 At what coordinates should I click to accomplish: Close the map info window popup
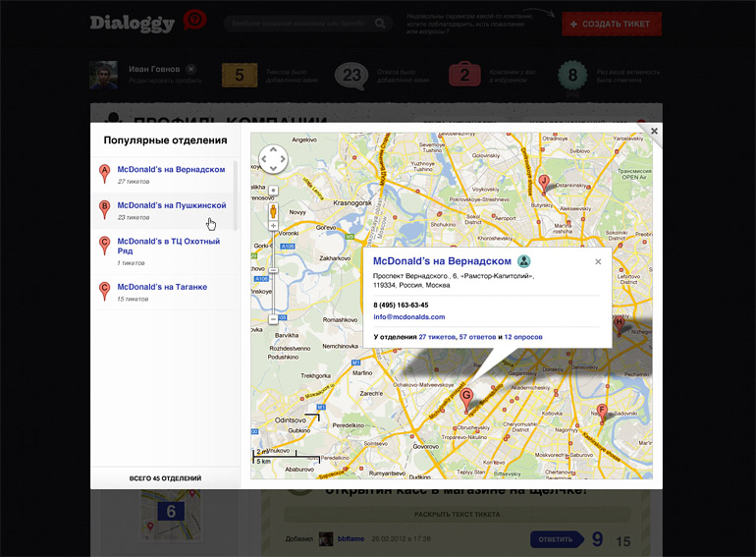tap(598, 261)
